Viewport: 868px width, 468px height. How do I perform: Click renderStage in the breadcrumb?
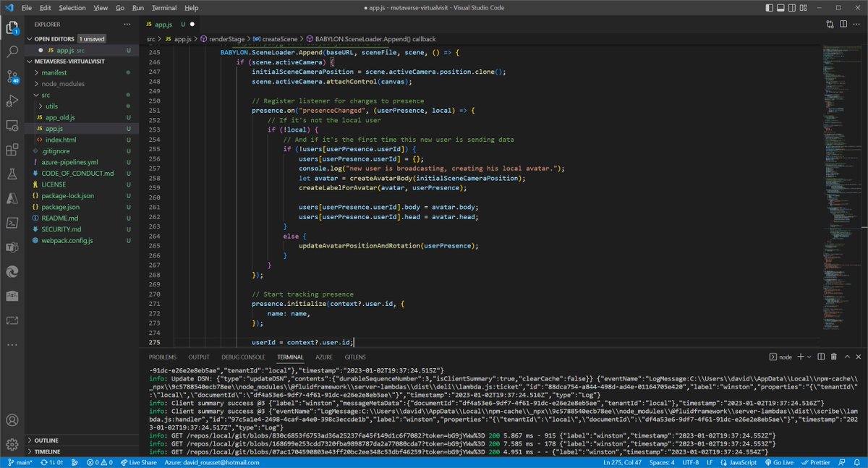tap(225, 38)
